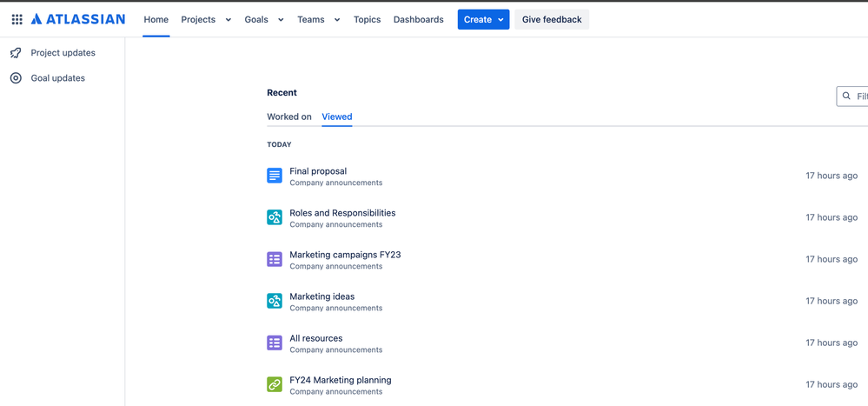Open the Goals menu
The height and width of the screenshot is (406, 868).
coord(256,19)
